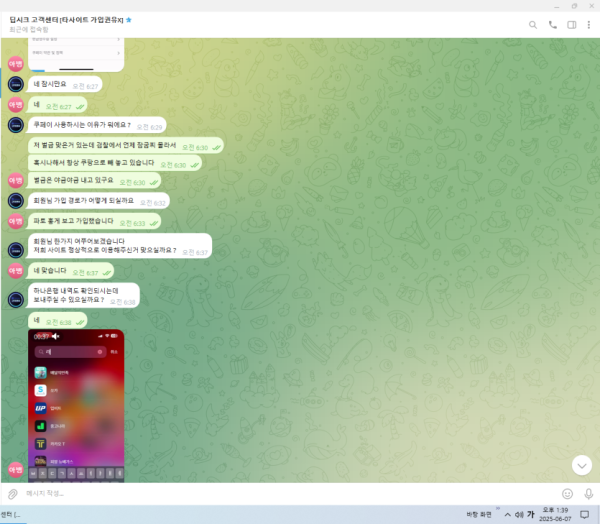600x524 pixels.
Task: Open the phone screenshot image with app search list
Action: (x=76, y=405)
